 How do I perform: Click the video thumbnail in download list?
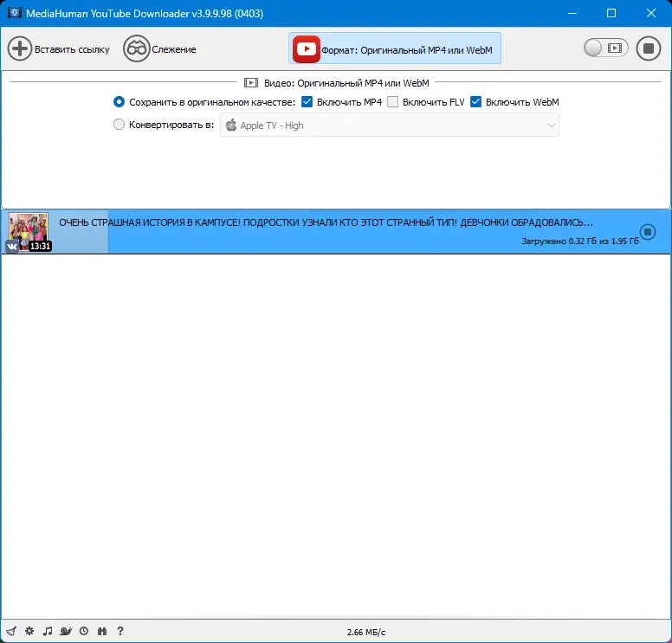point(29,231)
